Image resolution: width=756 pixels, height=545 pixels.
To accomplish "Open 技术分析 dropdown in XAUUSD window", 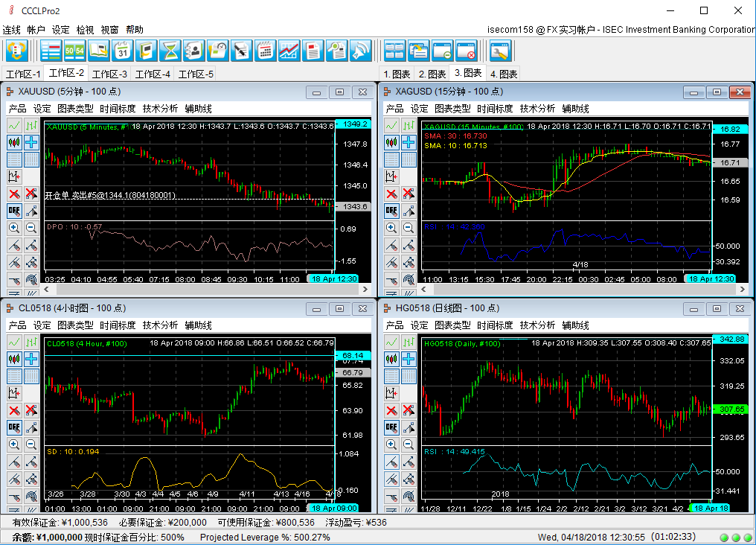I will pyautogui.click(x=160, y=109).
